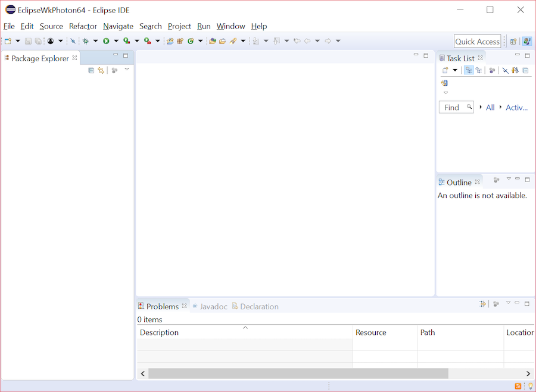Collapse All in Package Explorer

coord(91,70)
